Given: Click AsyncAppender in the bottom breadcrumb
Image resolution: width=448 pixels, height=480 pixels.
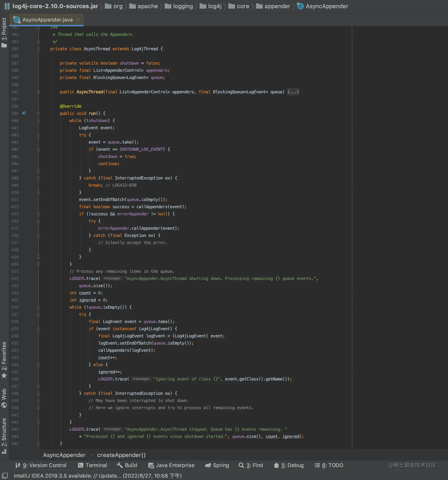Looking at the screenshot, I should (x=64, y=455).
